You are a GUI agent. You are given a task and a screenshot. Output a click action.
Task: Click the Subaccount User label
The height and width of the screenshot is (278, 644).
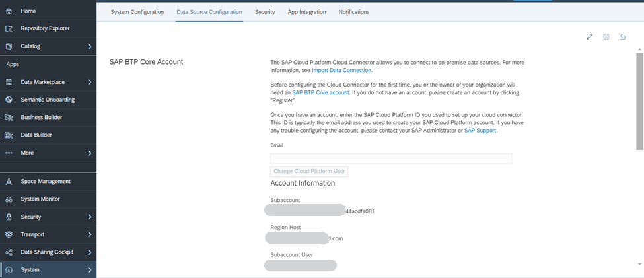291,255
